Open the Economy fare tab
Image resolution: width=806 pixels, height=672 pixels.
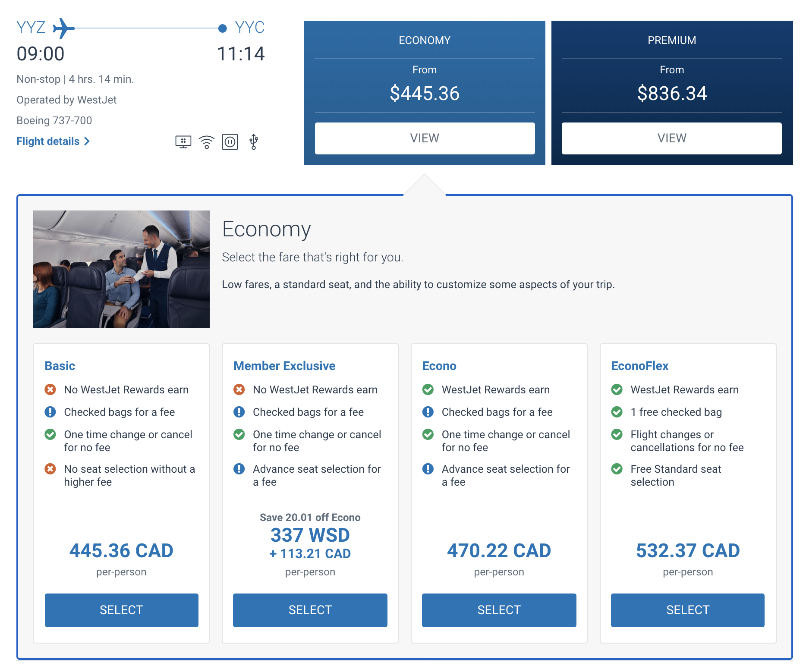coord(425,138)
